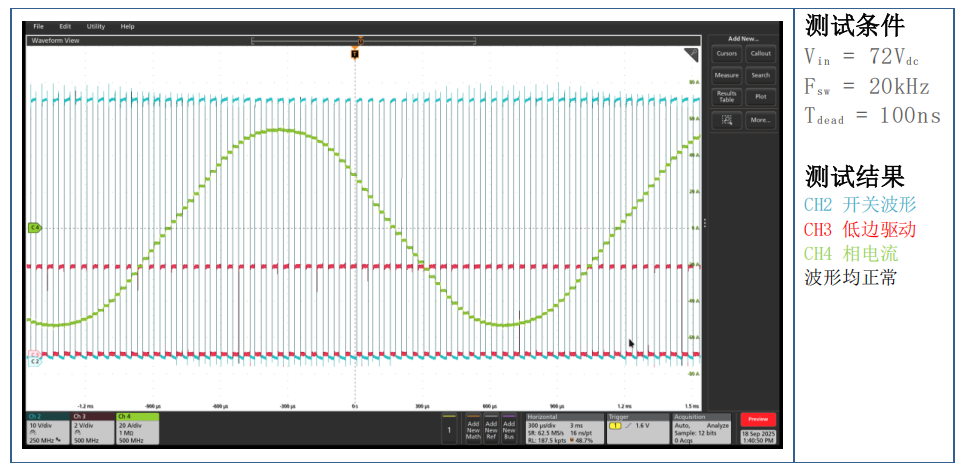
Task: Add a new Callout
Action: click(x=761, y=53)
